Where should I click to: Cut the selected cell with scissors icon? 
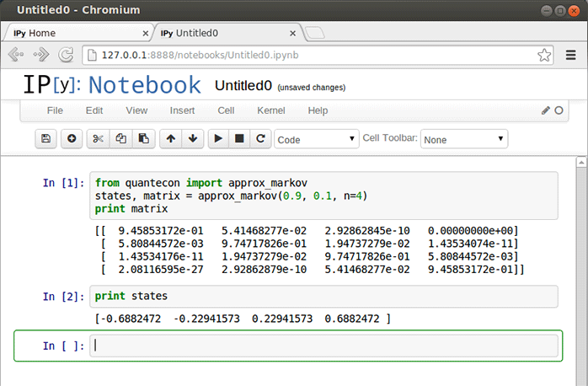pos(98,139)
